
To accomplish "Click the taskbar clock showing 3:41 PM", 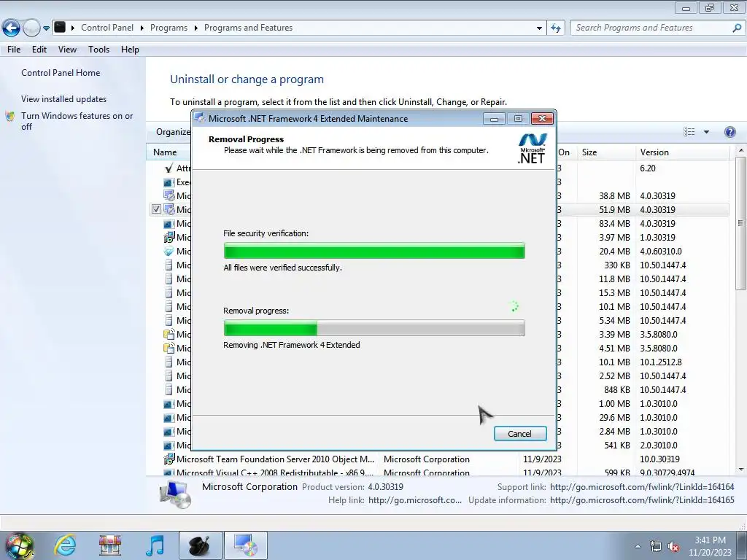I will coord(710,546).
